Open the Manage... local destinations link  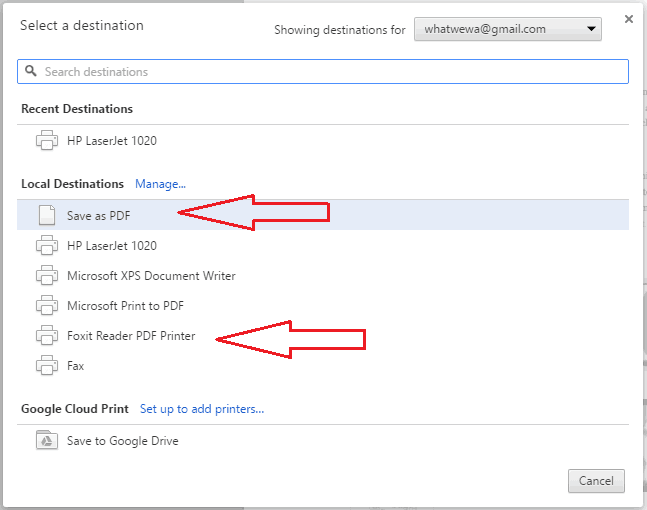point(161,184)
